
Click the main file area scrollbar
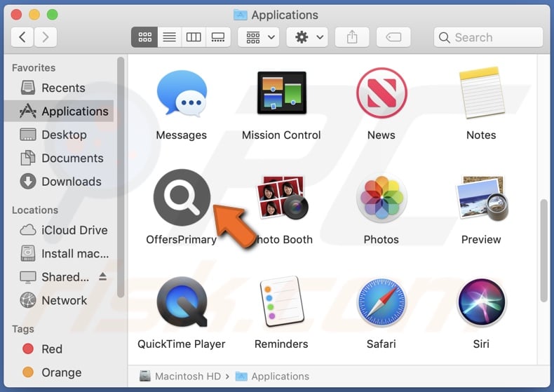point(543,250)
